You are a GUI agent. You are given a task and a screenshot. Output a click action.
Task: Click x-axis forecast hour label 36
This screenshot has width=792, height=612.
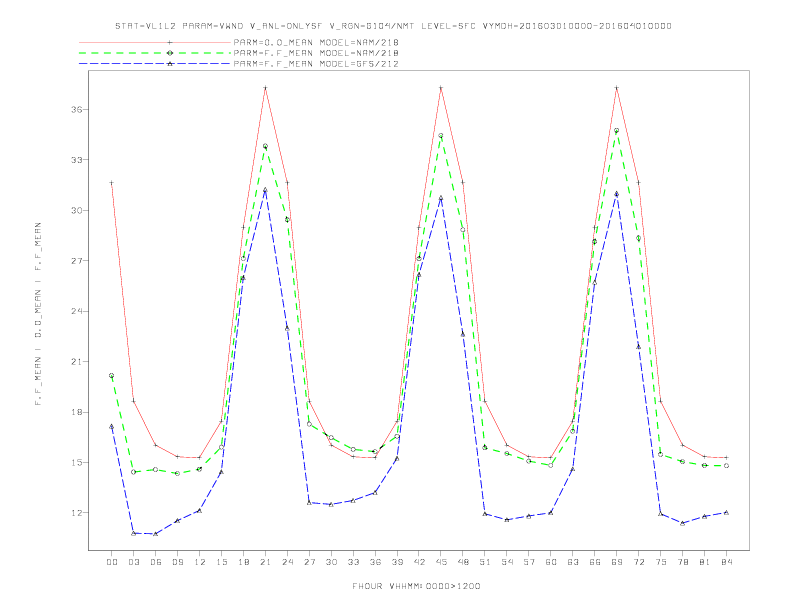coord(375,562)
